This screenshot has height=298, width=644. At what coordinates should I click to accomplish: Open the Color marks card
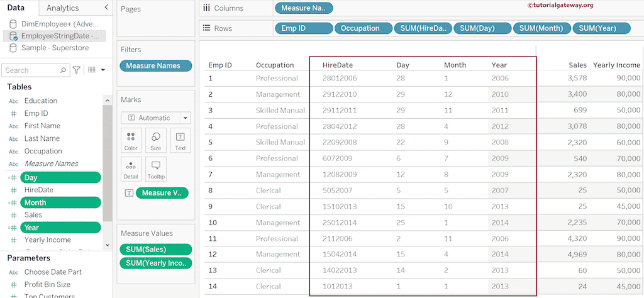coord(131,140)
